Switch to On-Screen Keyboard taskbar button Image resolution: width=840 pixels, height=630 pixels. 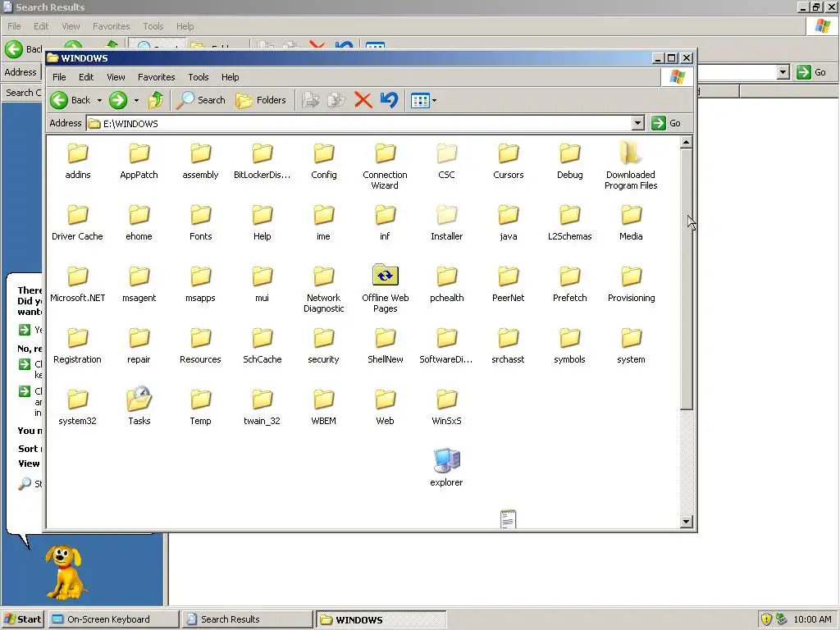click(113, 619)
